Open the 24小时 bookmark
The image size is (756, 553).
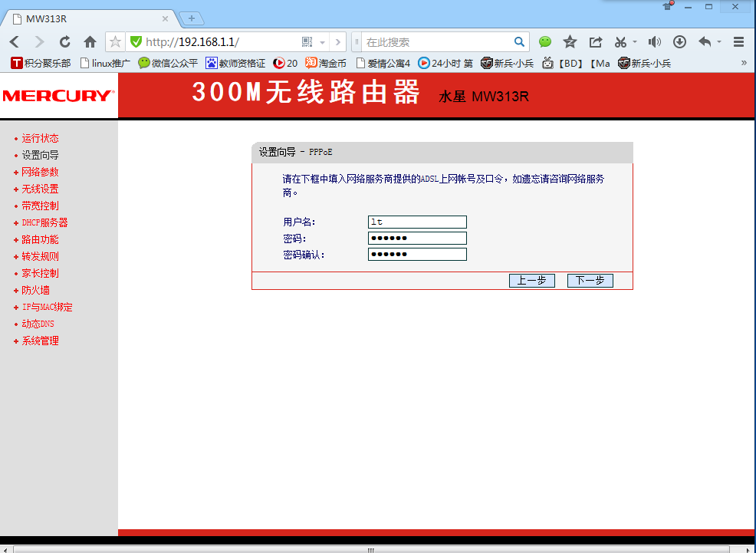[x=445, y=63]
